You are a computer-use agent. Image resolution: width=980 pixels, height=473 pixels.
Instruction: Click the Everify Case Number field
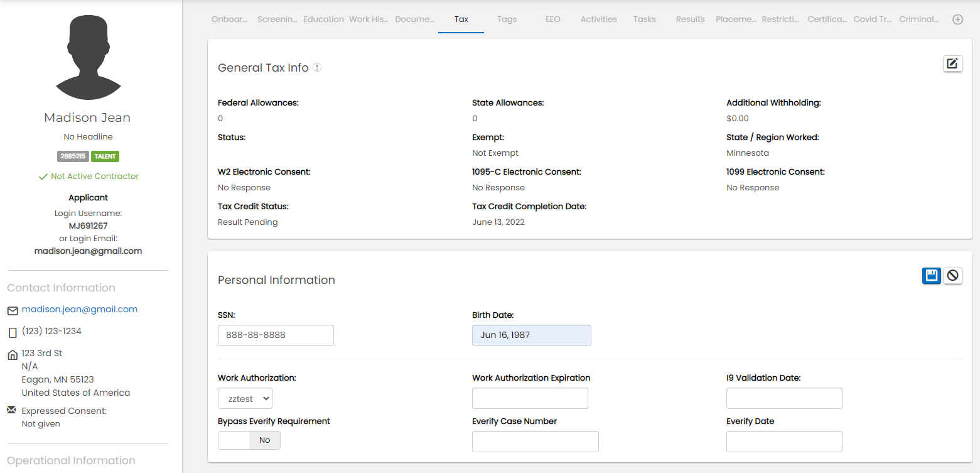pyautogui.click(x=536, y=442)
